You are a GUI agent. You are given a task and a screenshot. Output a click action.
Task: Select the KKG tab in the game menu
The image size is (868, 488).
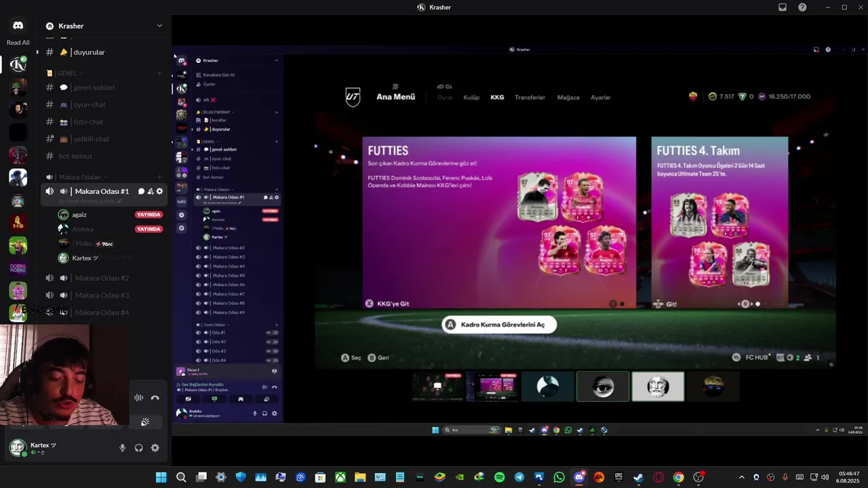click(497, 98)
